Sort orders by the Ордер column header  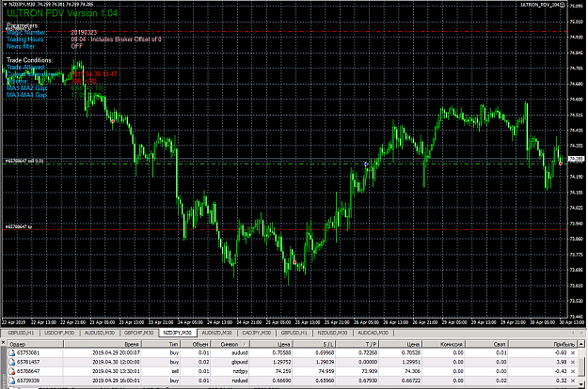pos(35,344)
